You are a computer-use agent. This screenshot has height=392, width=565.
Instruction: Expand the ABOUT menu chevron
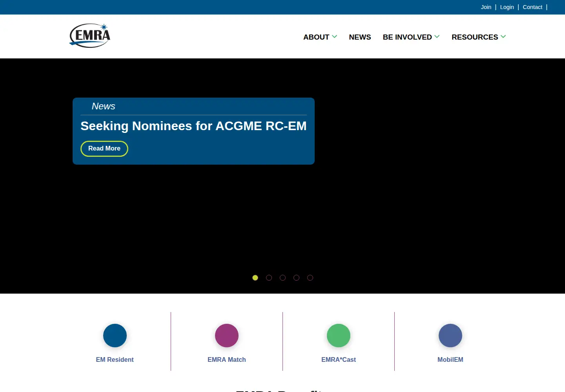click(335, 36)
